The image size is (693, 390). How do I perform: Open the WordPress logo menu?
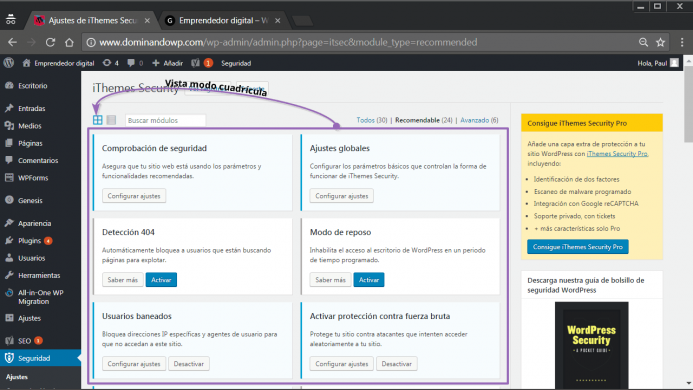click(9, 63)
